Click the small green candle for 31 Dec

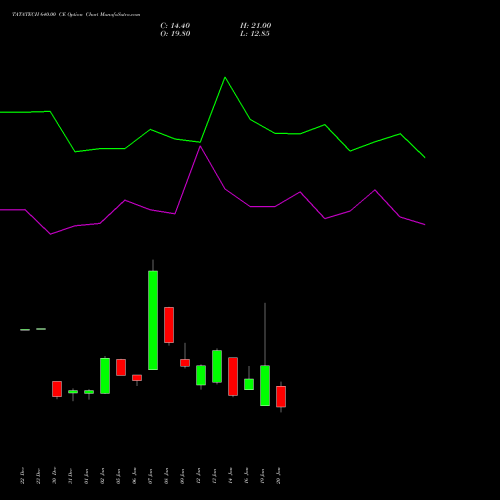[x=73, y=392]
